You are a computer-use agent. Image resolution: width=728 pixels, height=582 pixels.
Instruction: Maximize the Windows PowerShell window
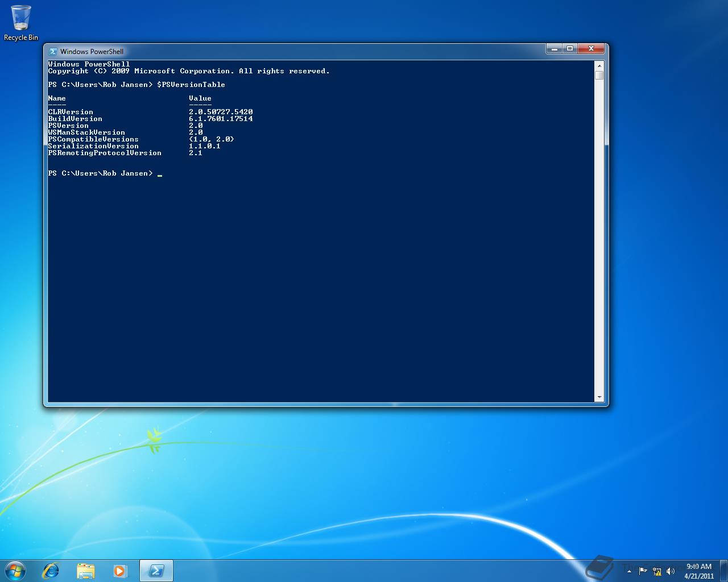pyautogui.click(x=570, y=49)
